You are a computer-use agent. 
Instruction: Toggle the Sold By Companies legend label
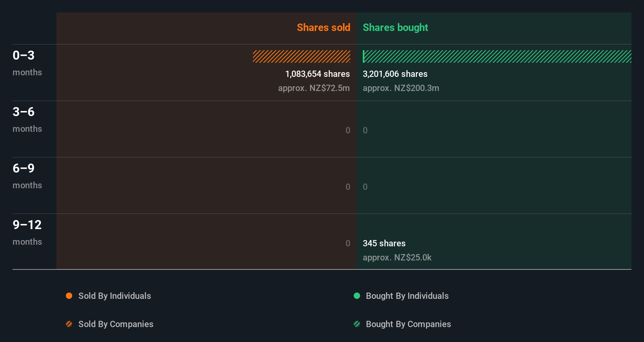[116, 324]
